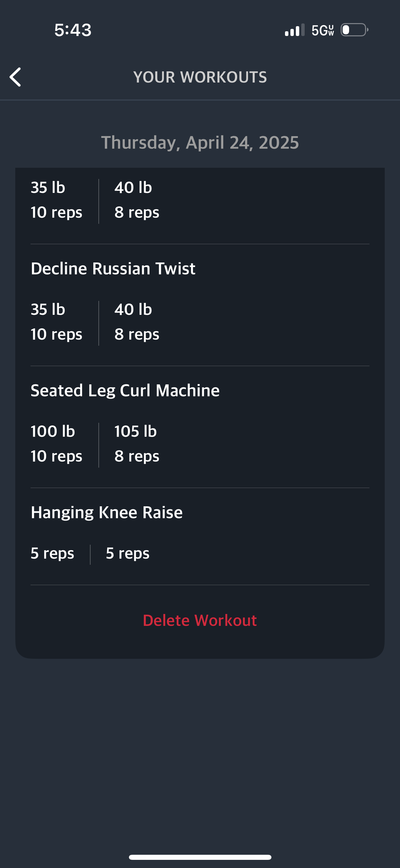This screenshot has height=868, width=400.
Task: Tap the back arrow icon
Action: tap(16, 77)
